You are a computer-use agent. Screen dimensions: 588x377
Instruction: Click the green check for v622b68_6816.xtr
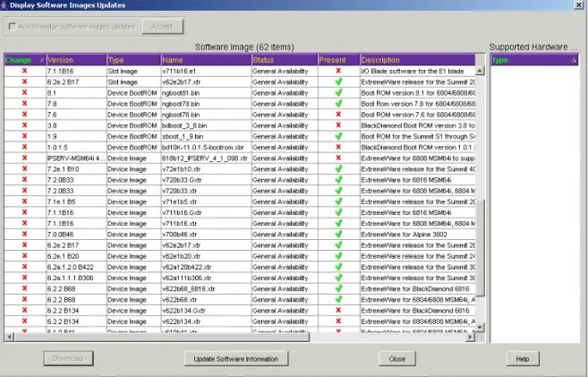[x=338, y=288]
